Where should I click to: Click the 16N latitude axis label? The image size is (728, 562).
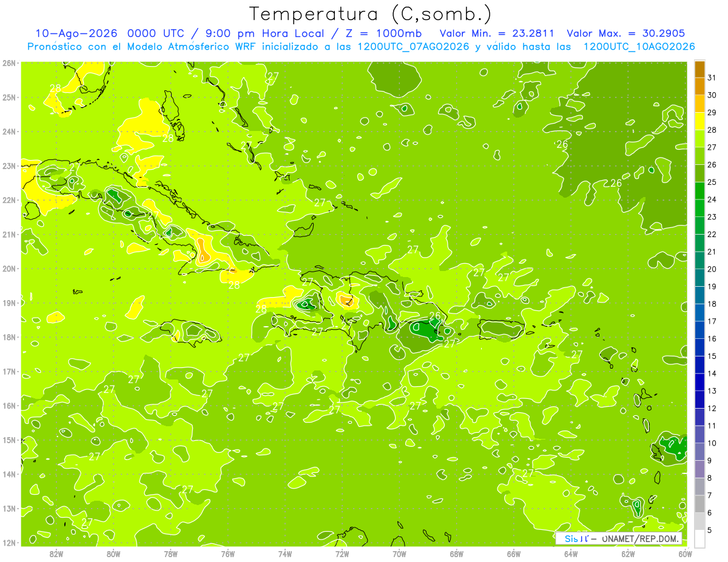pyautogui.click(x=9, y=406)
